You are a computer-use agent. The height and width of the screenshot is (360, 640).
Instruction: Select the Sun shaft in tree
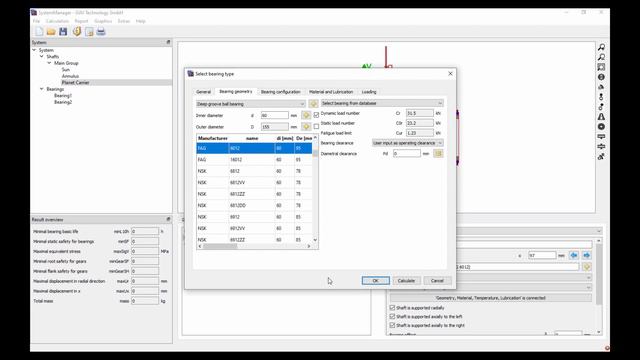[65, 69]
